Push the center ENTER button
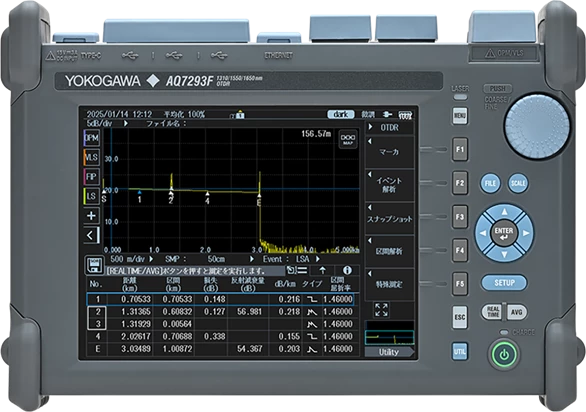This screenshot has height=412, width=586. click(x=504, y=233)
